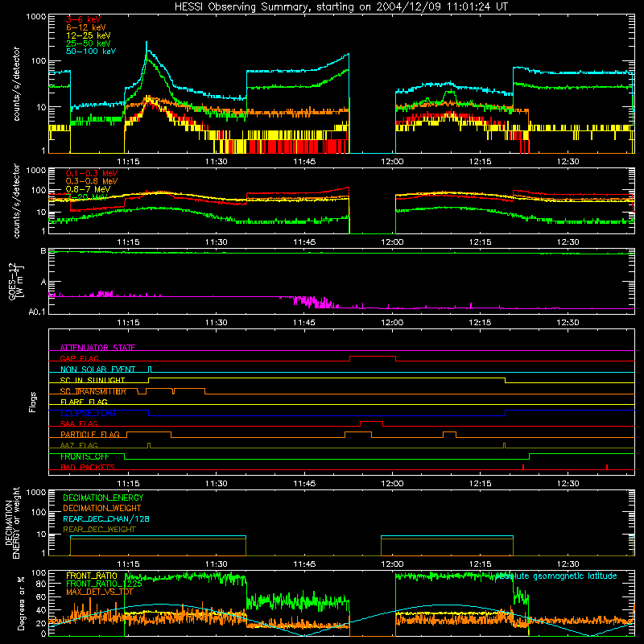Select the 25-50 keV legend label

pos(89,43)
